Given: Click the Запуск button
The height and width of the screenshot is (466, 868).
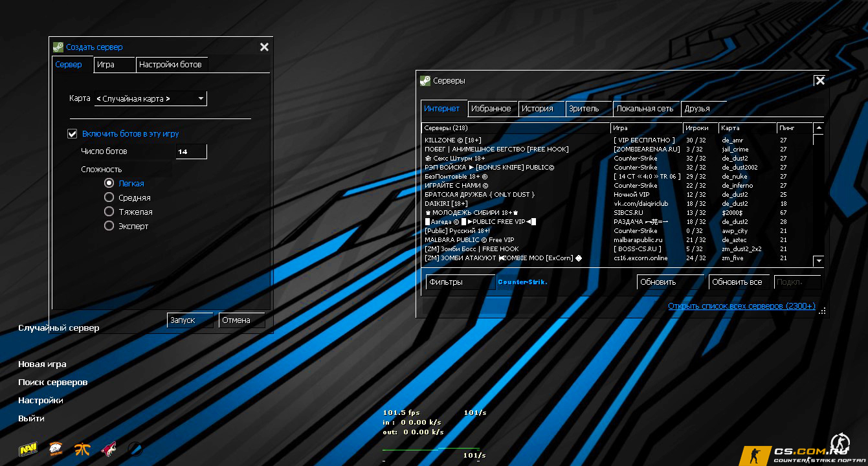Looking at the screenshot, I should coord(190,320).
